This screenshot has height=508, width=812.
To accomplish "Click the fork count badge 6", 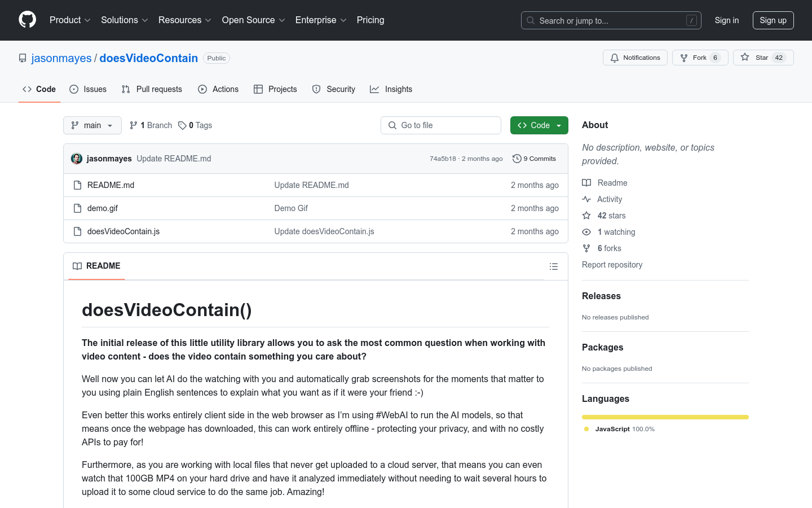I will click(715, 58).
